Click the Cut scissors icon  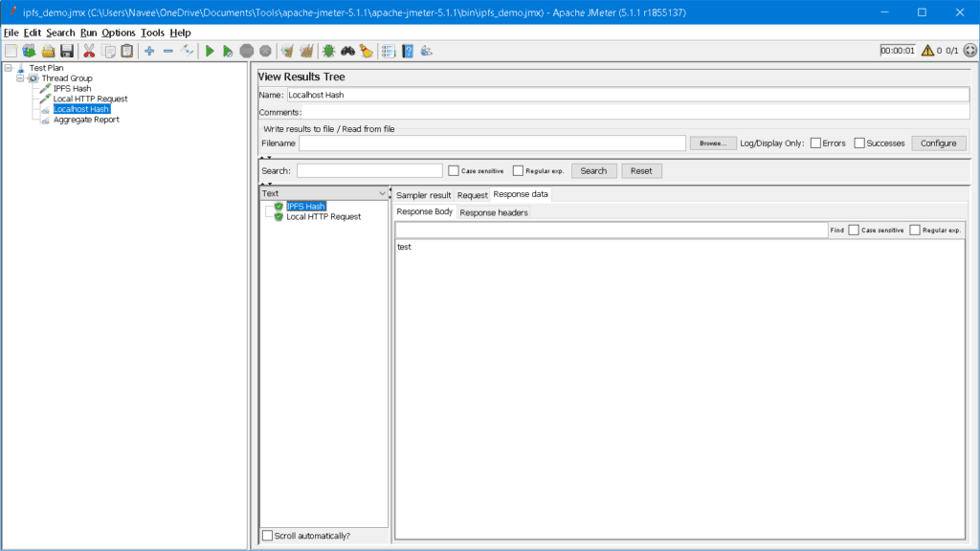[x=89, y=51]
